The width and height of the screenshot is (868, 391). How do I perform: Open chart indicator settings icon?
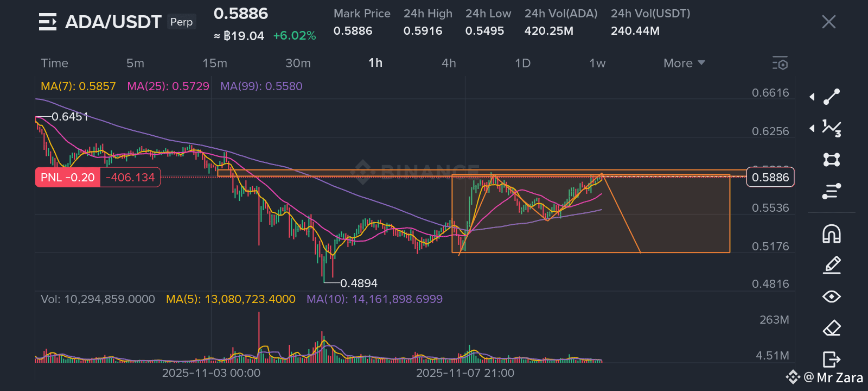(780, 63)
